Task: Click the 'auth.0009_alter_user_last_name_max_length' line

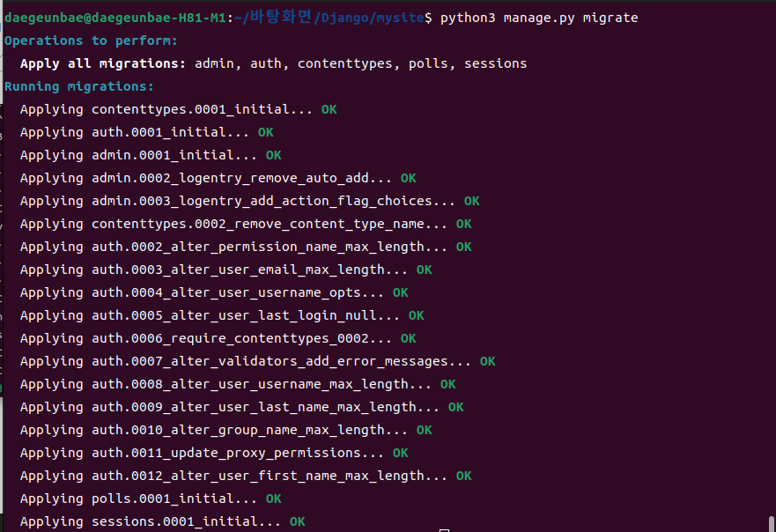Action: (x=241, y=407)
